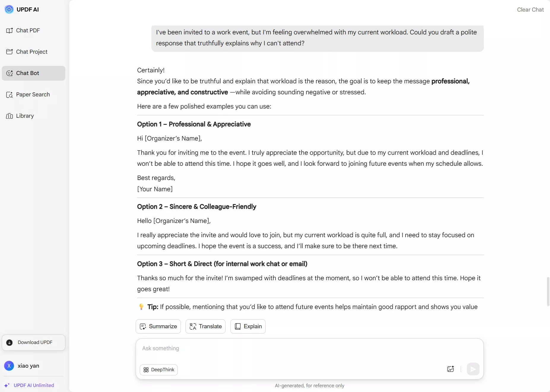This screenshot has width=550, height=392.
Task: Click the UPDF AI logo icon
Action: point(9,9)
